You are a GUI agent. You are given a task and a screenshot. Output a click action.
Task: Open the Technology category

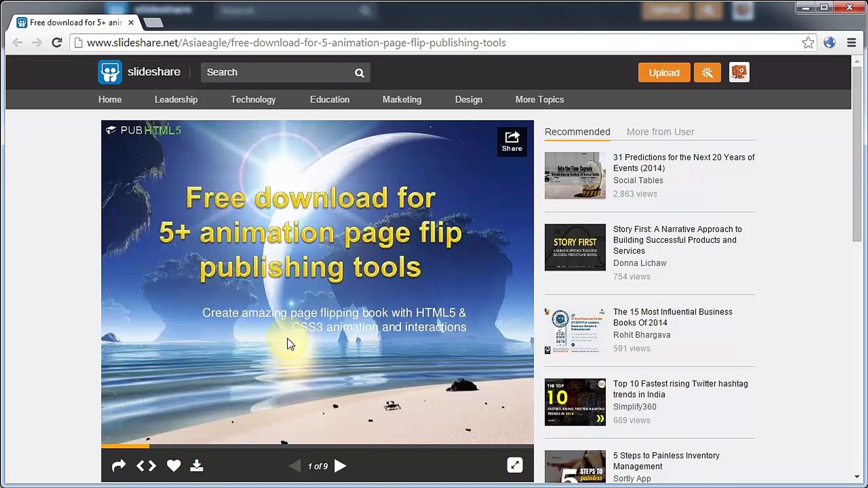pyautogui.click(x=253, y=99)
